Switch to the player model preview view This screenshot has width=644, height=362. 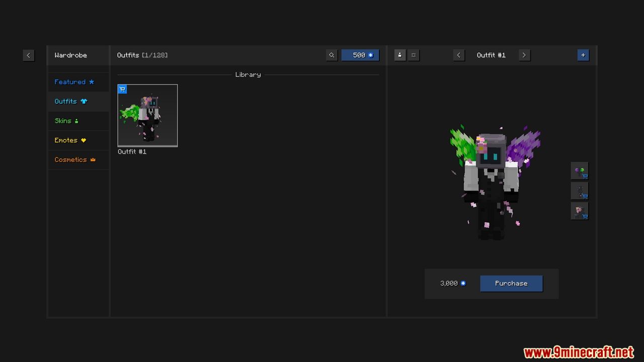400,55
